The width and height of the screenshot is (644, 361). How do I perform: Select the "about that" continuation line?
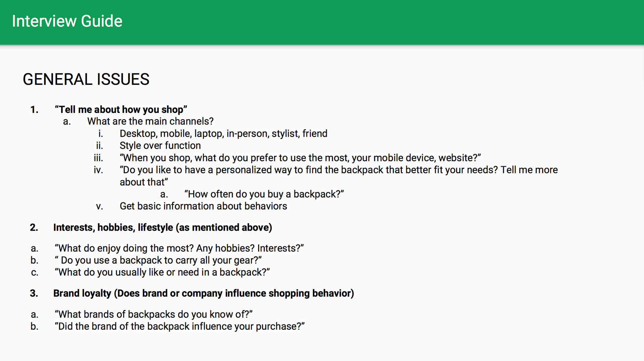[x=144, y=182]
